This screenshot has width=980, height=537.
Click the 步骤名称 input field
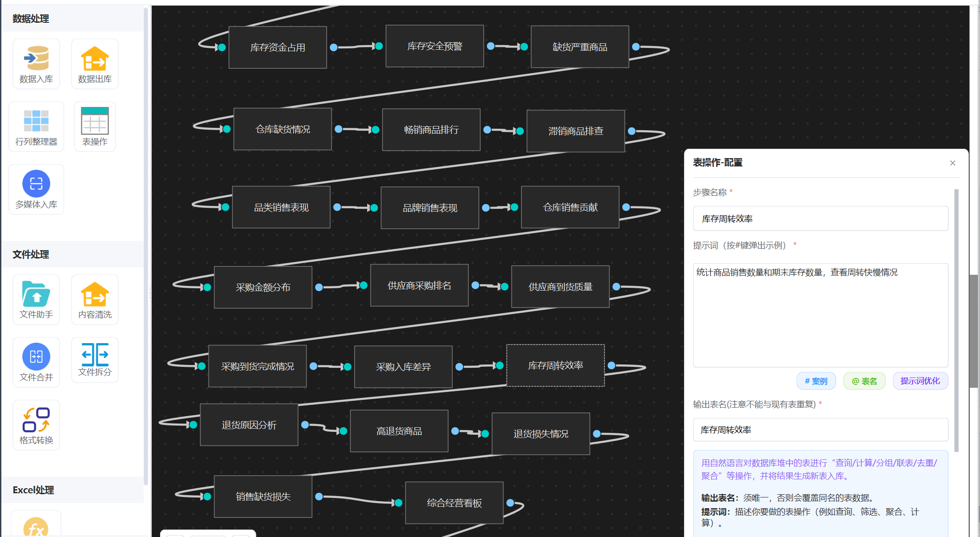coord(820,219)
